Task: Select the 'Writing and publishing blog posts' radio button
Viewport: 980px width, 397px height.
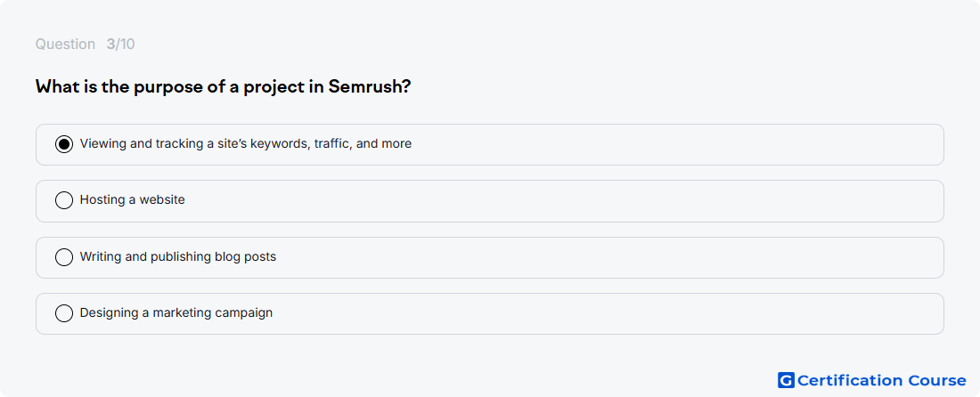Action: [64, 257]
